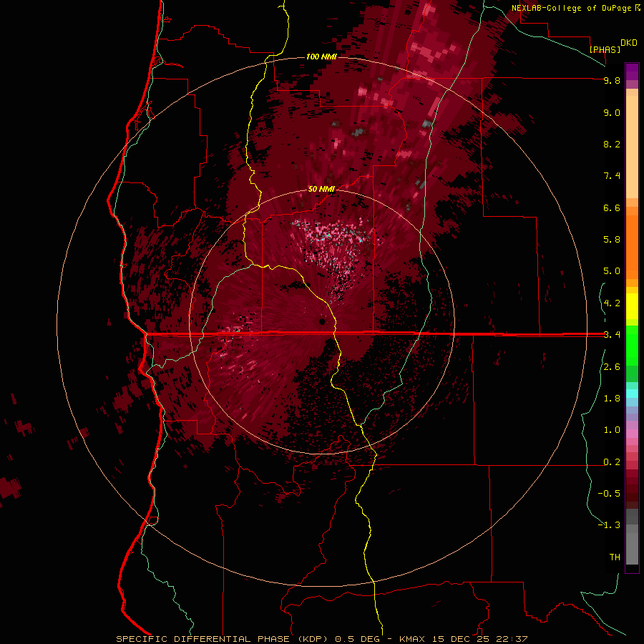This screenshot has height=644, width=644.
Task: Click the [PHAS] unit label
Action: point(605,50)
